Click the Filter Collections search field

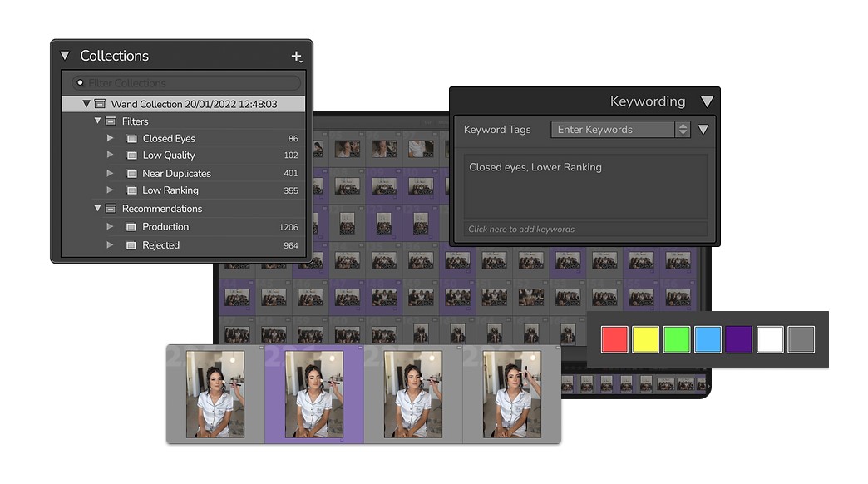[x=191, y=83]
